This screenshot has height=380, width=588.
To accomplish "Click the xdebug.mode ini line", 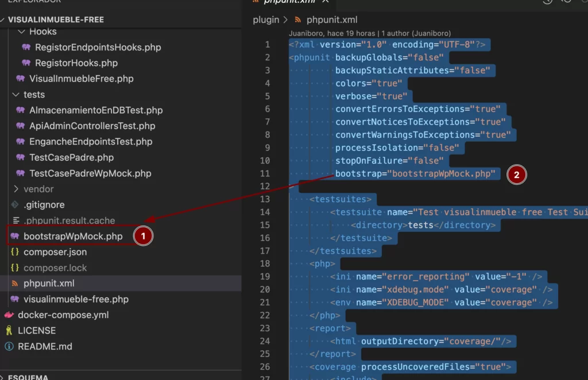I will pos(442,289).
